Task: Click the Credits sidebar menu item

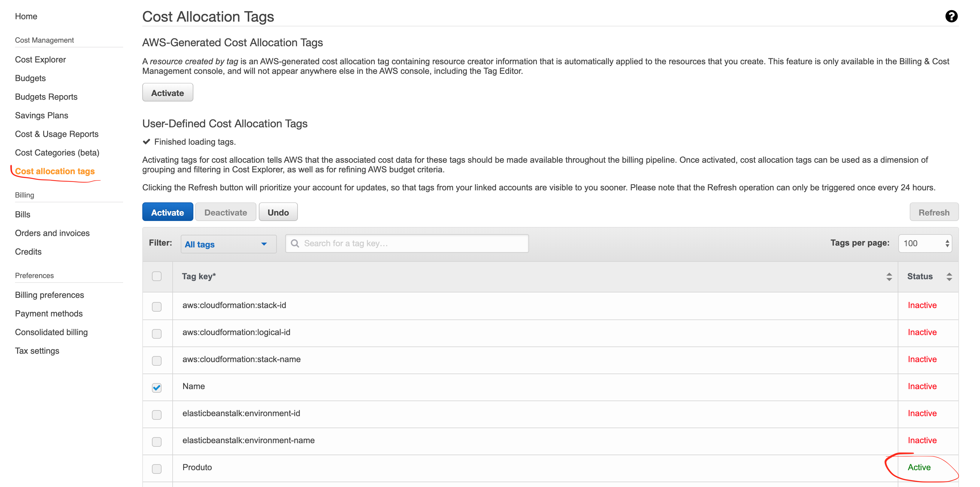Action: [29, 251]
